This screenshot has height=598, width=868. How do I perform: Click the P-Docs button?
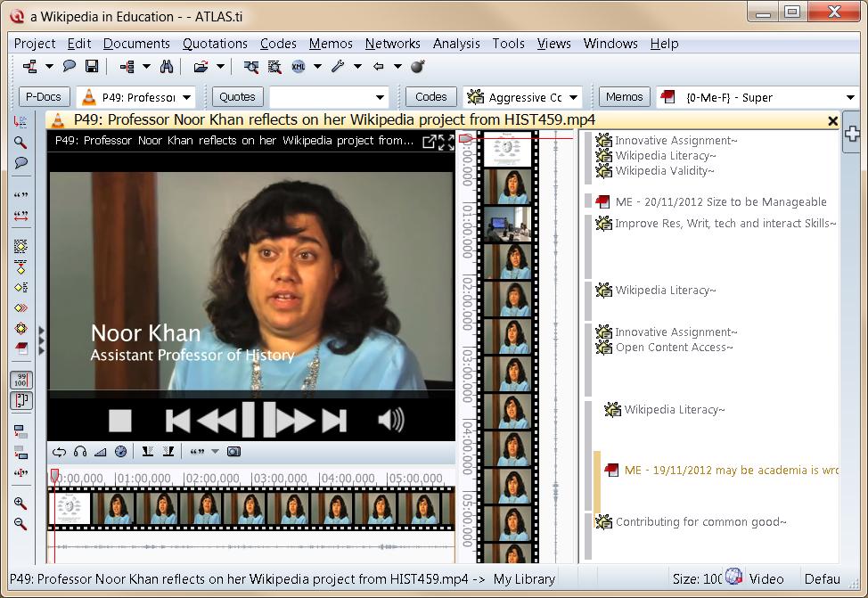44,97
